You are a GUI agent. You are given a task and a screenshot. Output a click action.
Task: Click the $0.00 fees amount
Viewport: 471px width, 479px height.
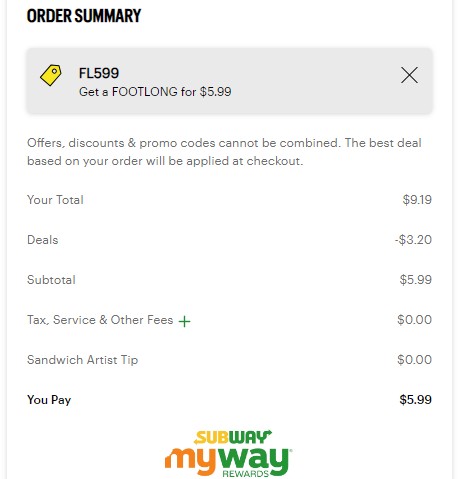(x=414, y=320)
